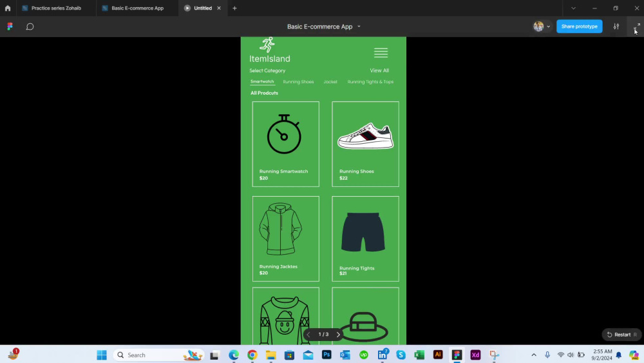
Task: Click the $22 price text
Action: [343, 178]
